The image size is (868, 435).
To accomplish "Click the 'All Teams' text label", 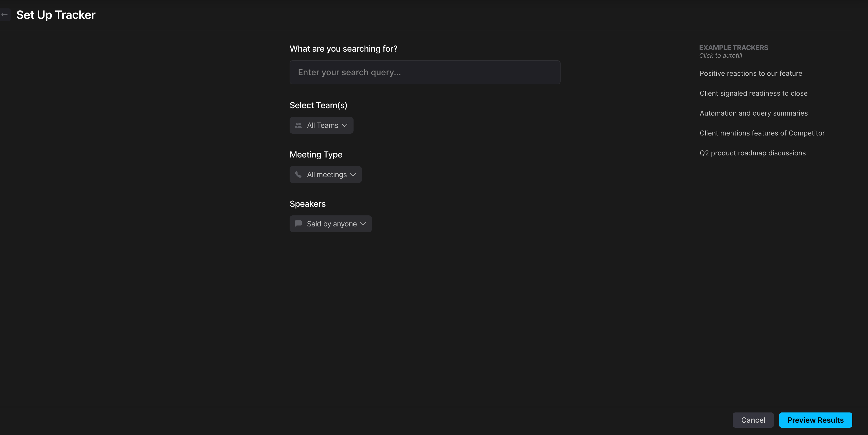I will tap(322, 125).
